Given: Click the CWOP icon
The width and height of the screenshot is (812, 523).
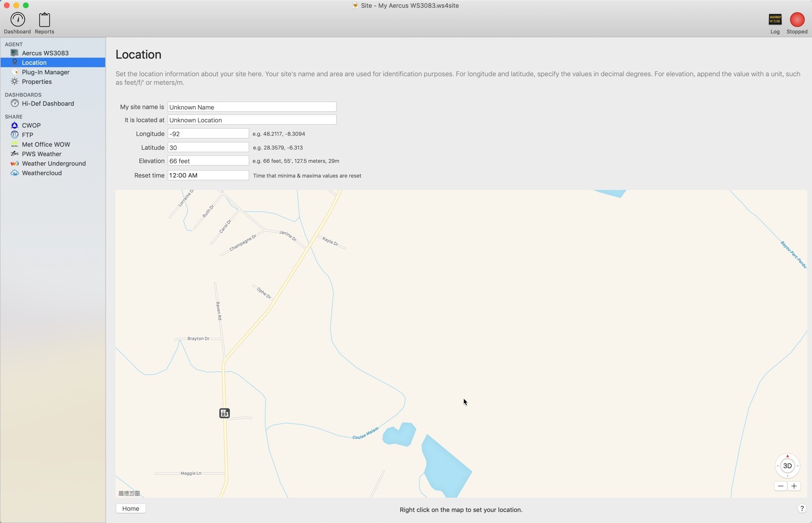Looking at the screenshot, I should [15, 125].
